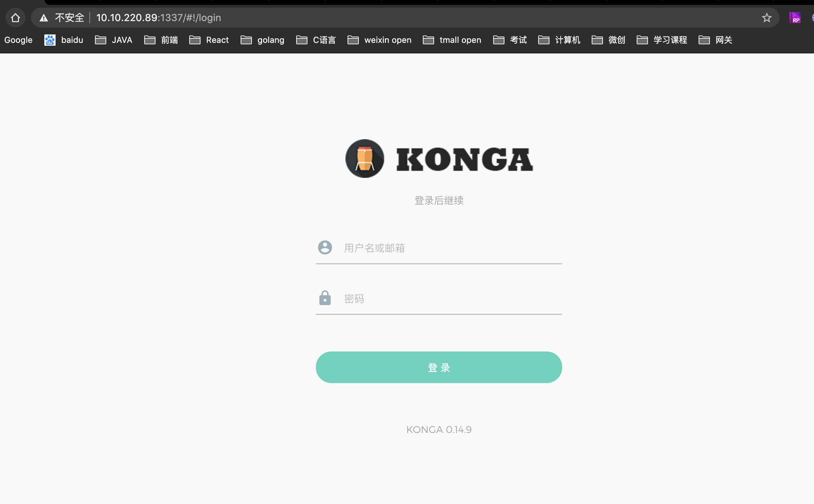Open the 网关 bookmarks folder
The height and width of the screenshot is (504, 814).
(x=716, y=40)
